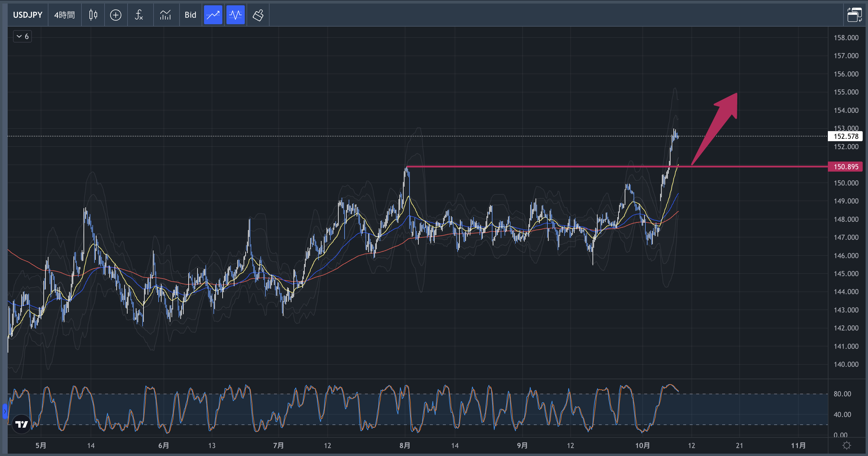Viewport: 868px width, 456px height.
Task: Click the 10月 date label on time axis
Action: pos(642,446)
